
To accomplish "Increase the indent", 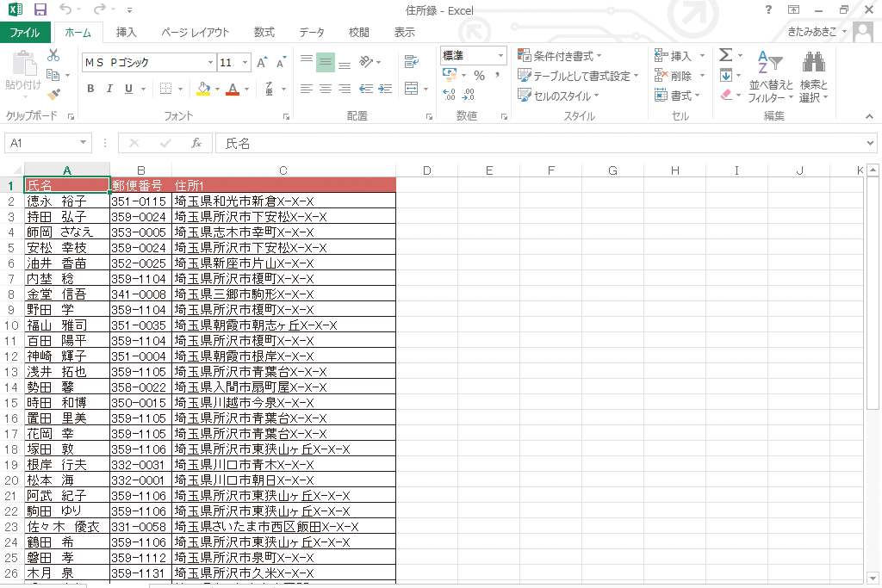I will [x=385, y=89].
